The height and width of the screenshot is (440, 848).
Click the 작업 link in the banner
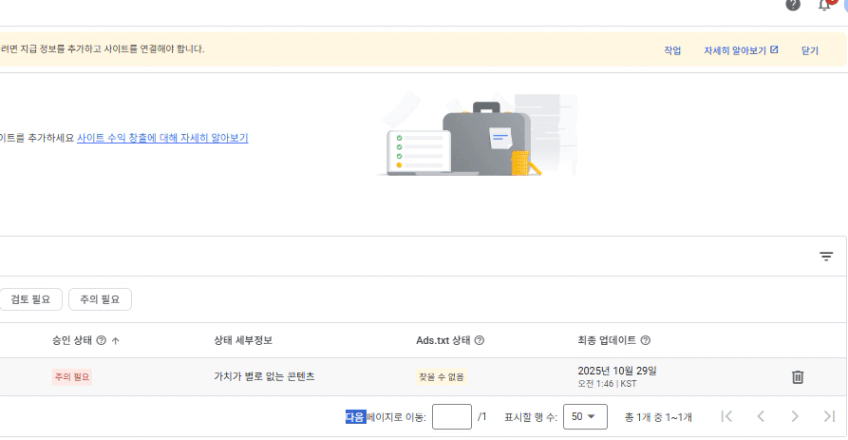click(x=672, y=50)
